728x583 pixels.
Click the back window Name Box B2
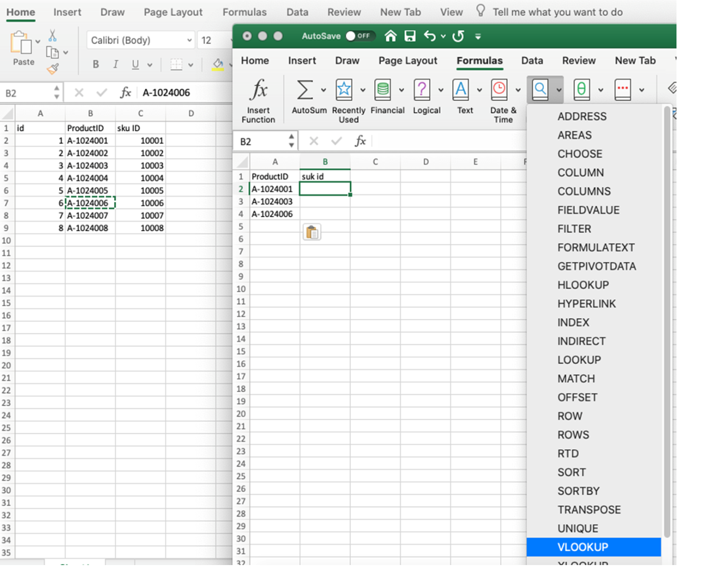(31, 93)
